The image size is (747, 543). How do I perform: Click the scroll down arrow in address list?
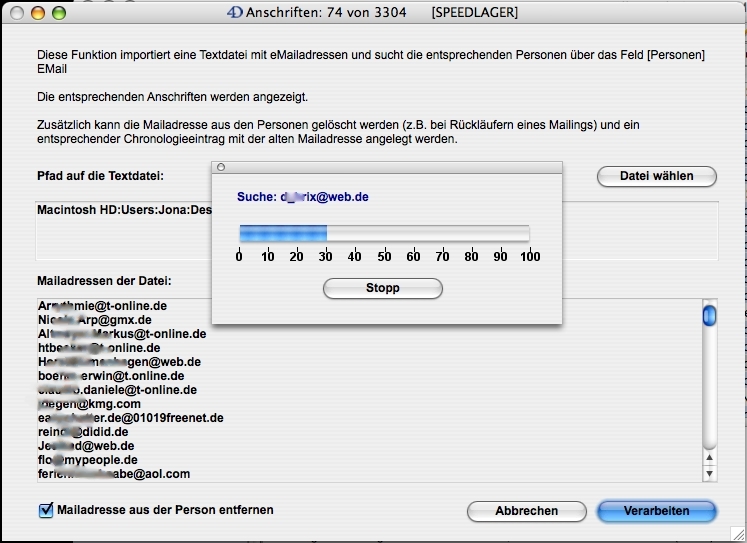(709, 473)
